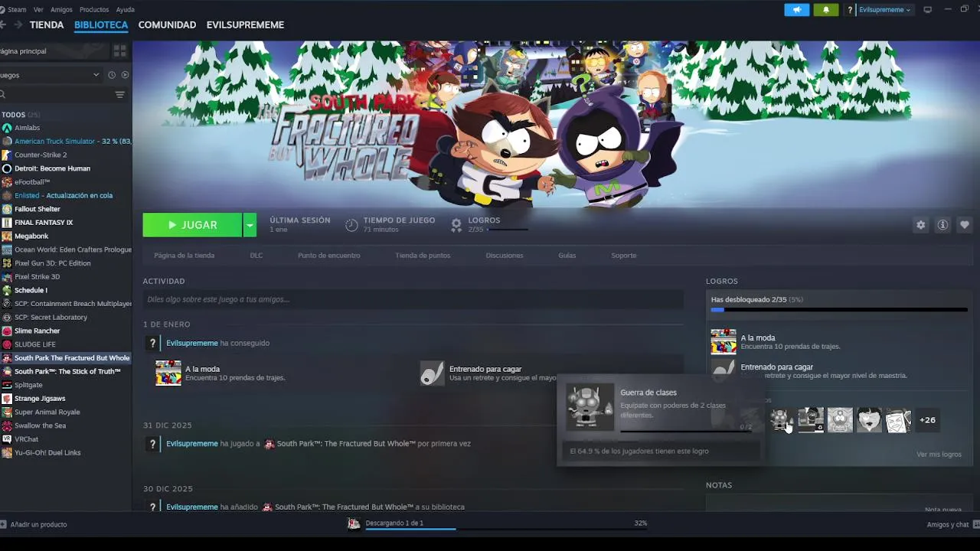This screenshot has height=551, width=980.
Task: Open the Amigos menu
Action: pos(61,10)
